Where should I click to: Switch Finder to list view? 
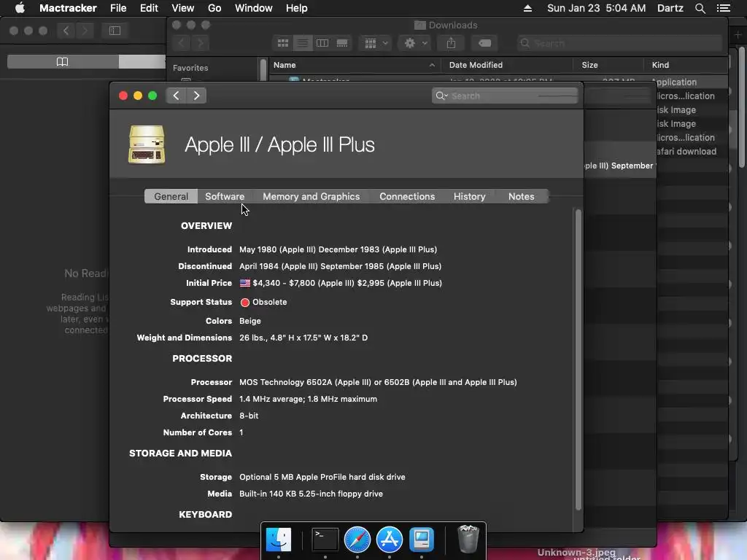(303, 43)
